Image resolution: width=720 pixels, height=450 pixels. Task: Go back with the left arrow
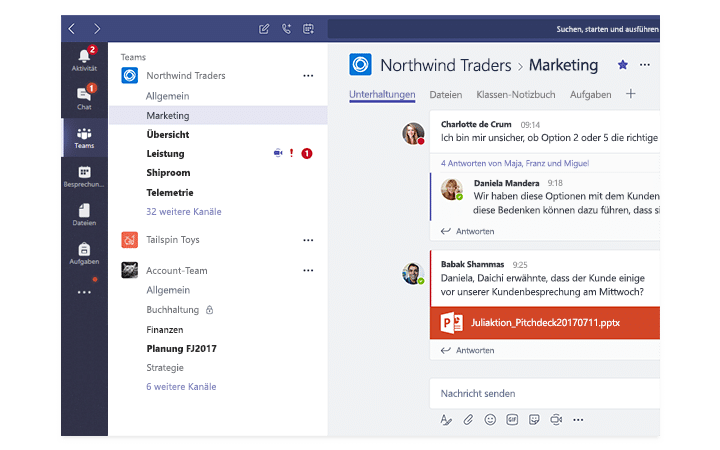(71, 29)
